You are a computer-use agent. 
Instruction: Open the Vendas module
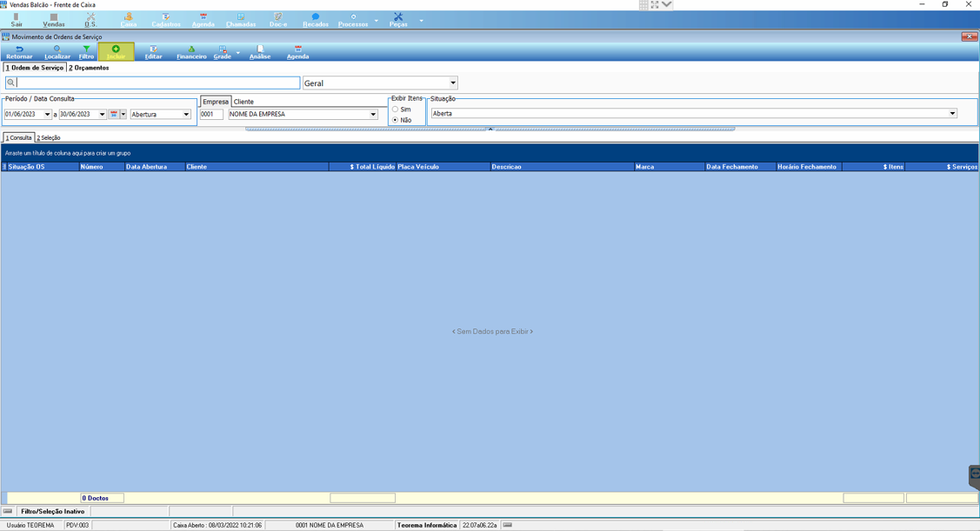point(54,20)
